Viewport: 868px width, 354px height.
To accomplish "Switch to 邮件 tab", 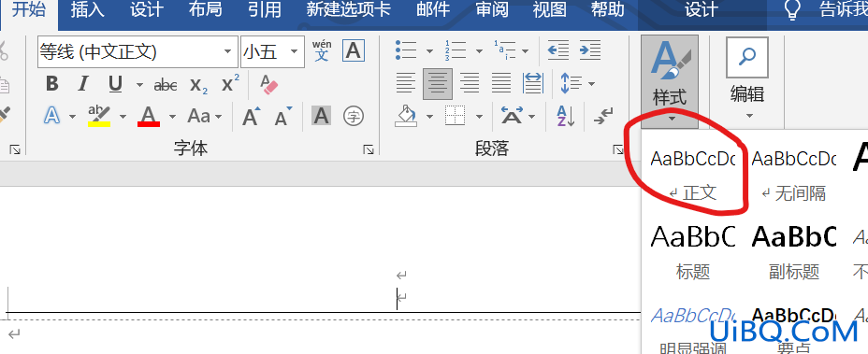I will pos(433,9).
